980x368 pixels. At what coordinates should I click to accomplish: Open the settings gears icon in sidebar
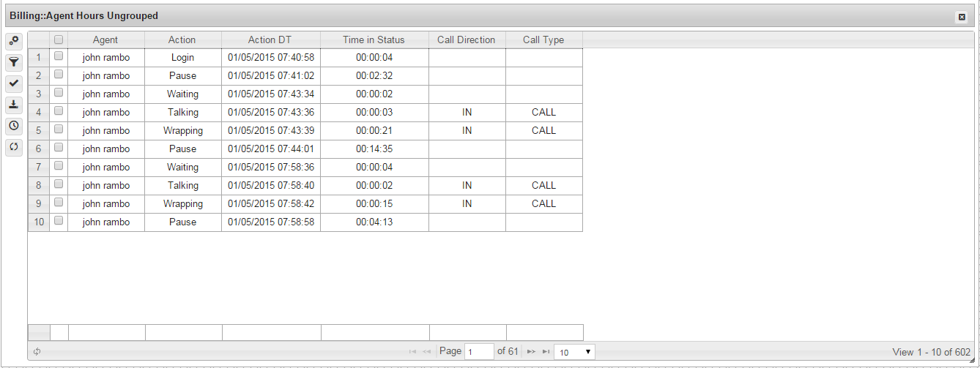pyautogui.click(x=14, y=41)
